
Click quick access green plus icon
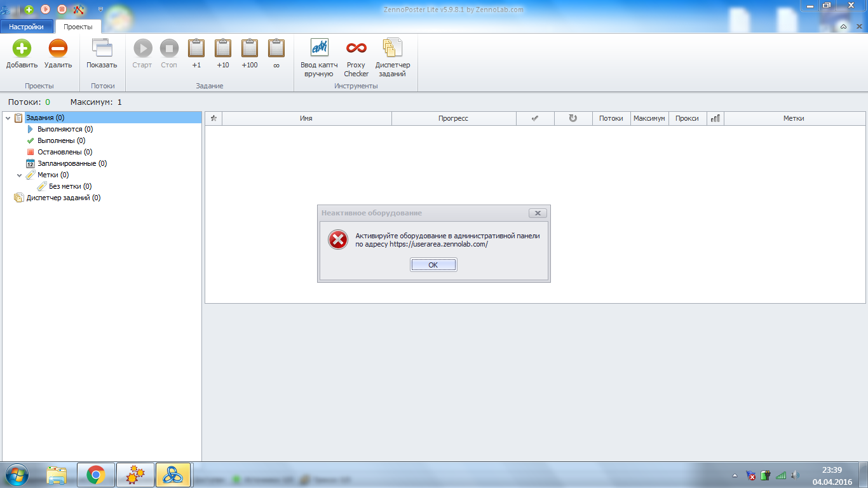click(29, 10)
